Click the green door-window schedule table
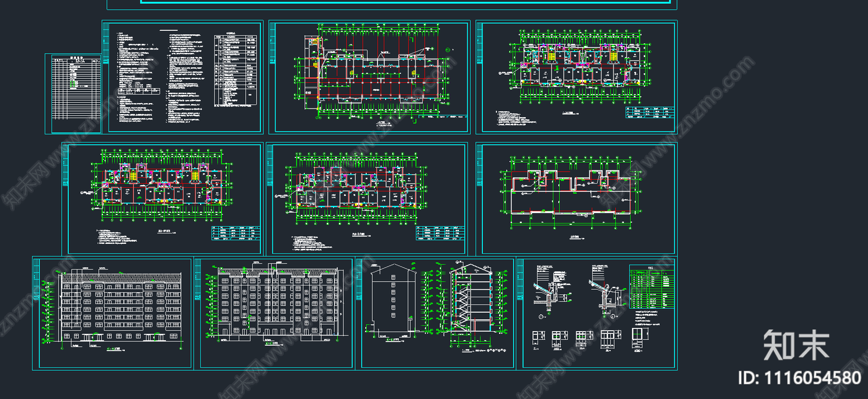Viewport: 868px width, 399px height. coord(652,287)
